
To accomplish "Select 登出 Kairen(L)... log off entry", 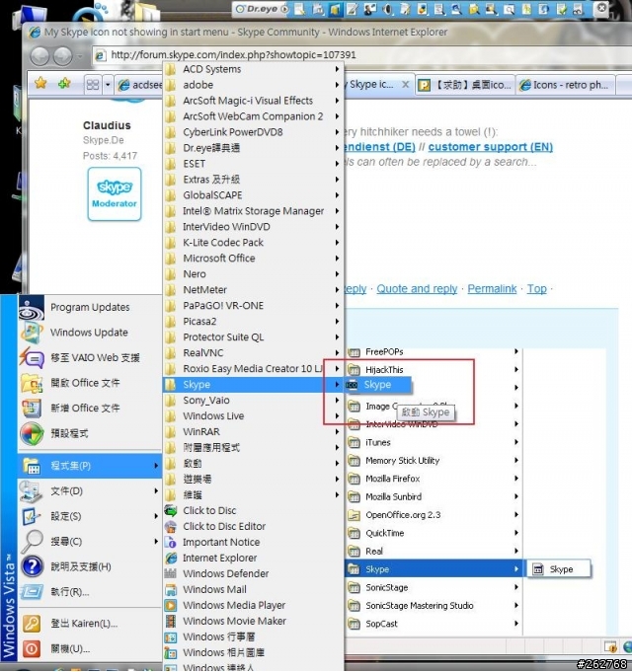I will pyautogui.click(x=89, y=624).
